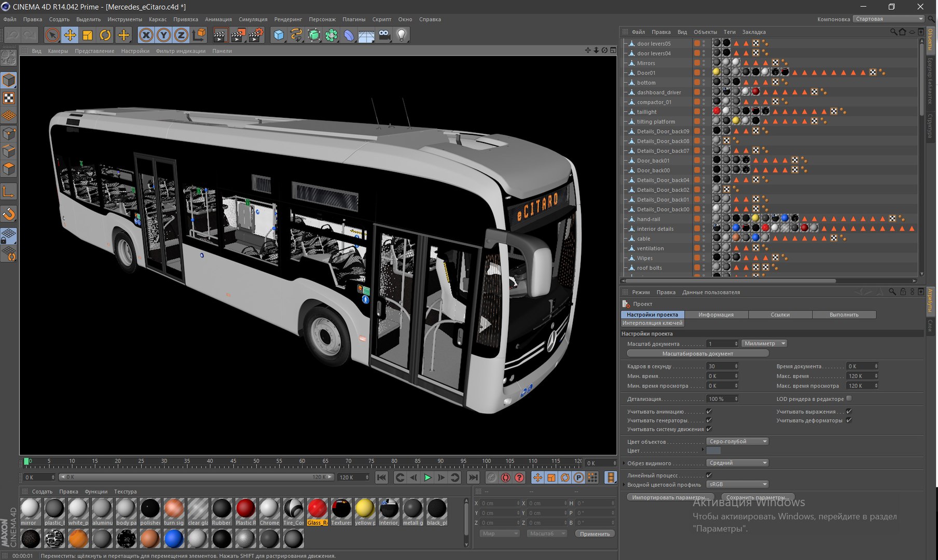Screen dimensions: 938x560
Task: Play the animation forward
Action: 427,478
